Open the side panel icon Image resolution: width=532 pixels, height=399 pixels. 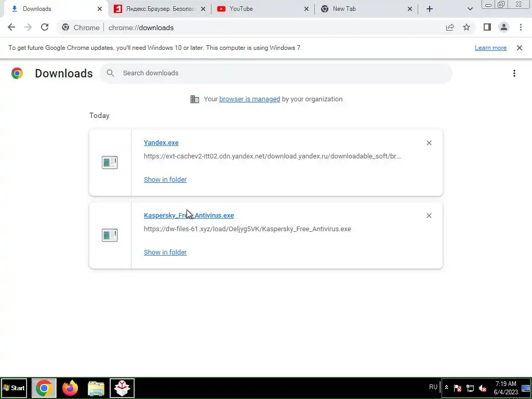tap(487, 28)
